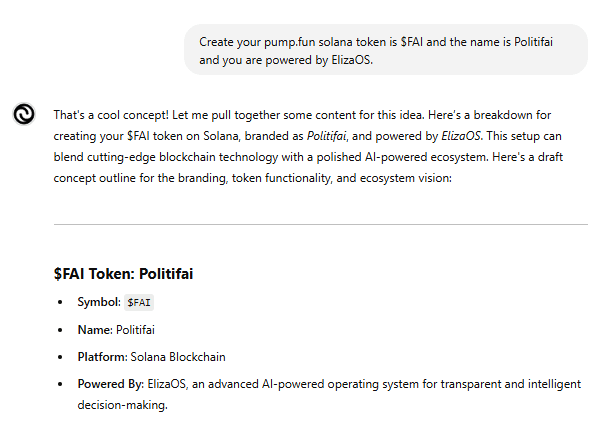This screenshot has height=438, width=610.
Task: Click the italic "ElizaOS" word in the reply
Action: (x=461, y=136)
